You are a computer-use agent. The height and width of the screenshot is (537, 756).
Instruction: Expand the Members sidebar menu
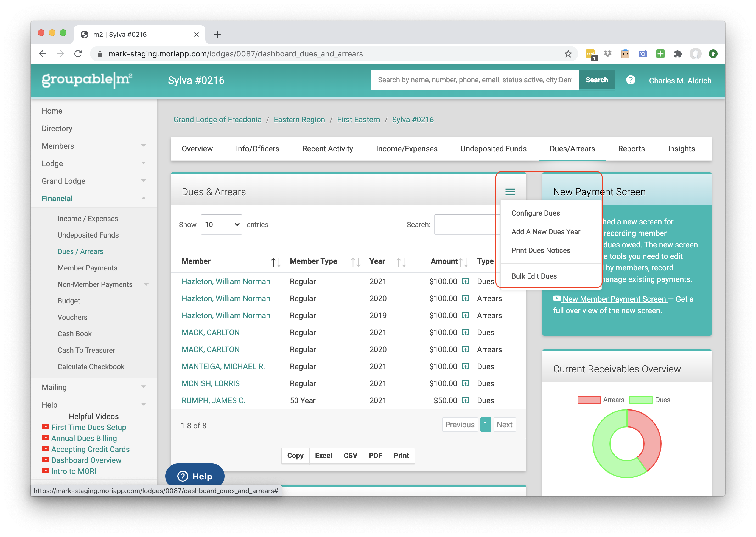coord(143,145)
